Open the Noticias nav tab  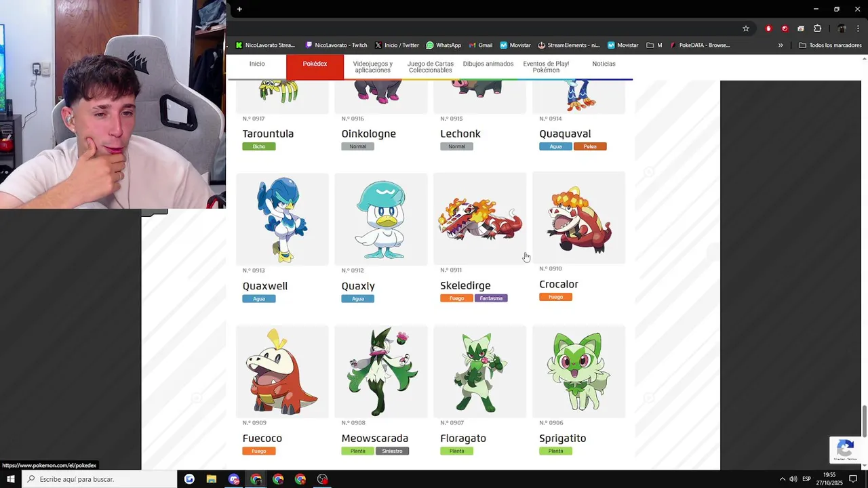click(x=604, y=64)
